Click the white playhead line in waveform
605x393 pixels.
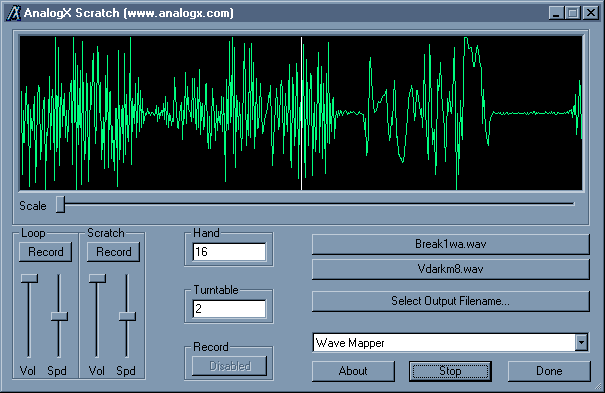click(x=301, y=113)
